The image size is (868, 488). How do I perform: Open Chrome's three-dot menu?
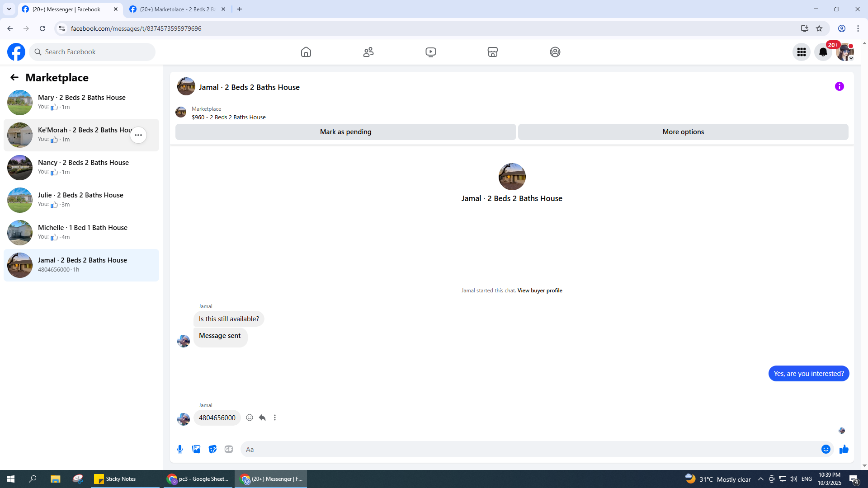coord(858,28)
